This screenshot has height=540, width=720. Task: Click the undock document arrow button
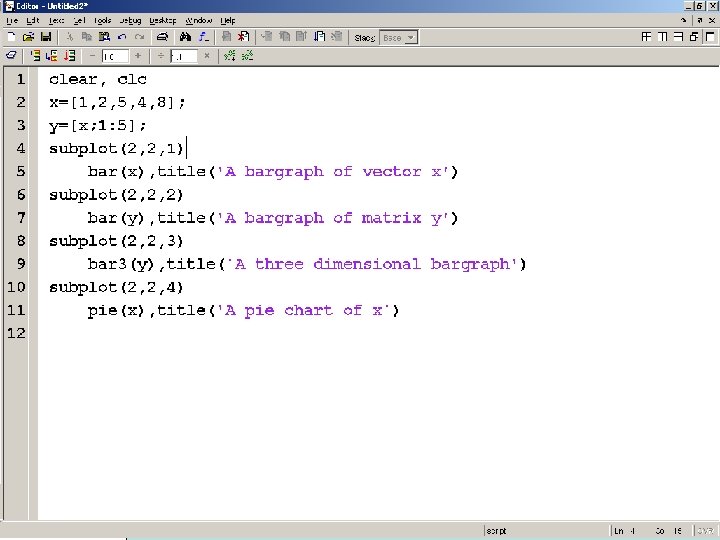point(699,20)
